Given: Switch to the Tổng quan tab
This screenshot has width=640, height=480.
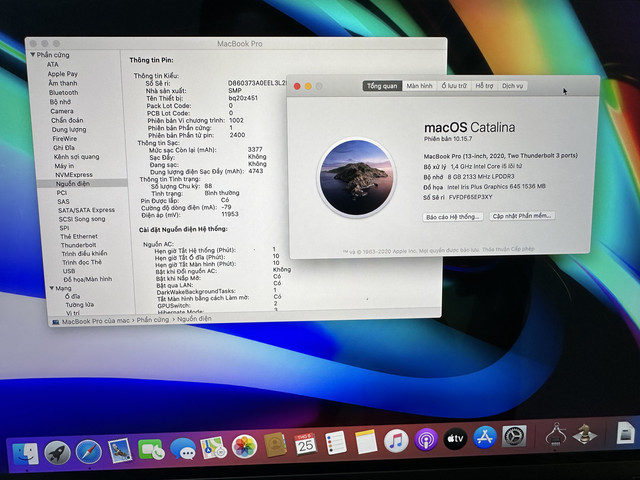Looking at the screenshot, I should [382, 86].
